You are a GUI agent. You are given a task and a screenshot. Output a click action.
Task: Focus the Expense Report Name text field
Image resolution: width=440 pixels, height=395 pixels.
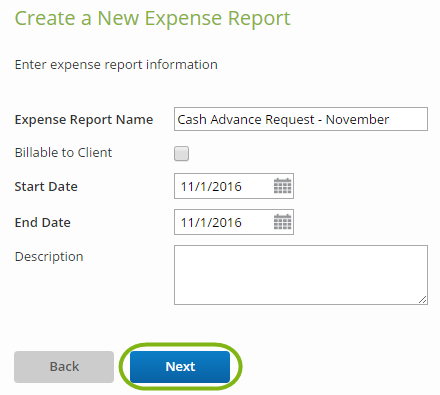[x=301, y=119]
